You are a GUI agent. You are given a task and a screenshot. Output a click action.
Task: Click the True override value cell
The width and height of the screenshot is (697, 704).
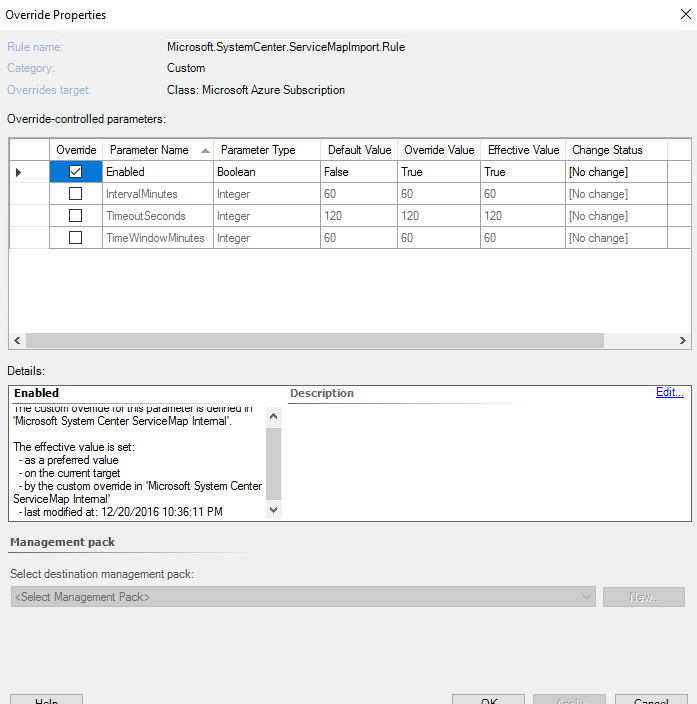439,172
